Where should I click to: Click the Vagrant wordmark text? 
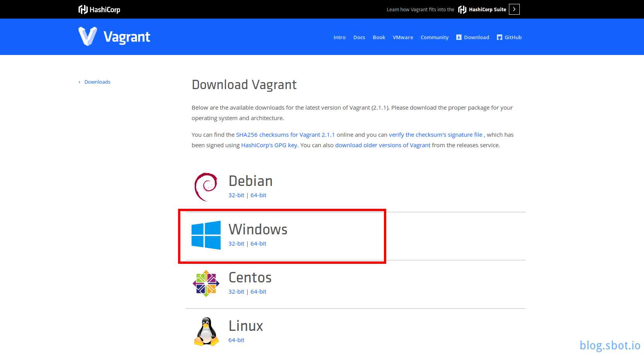pos(127,37)
